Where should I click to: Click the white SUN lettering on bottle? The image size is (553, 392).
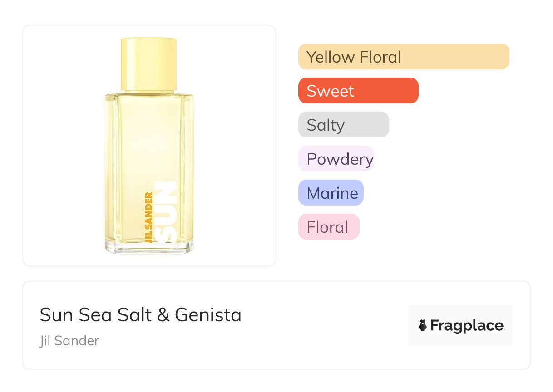[x=165, y=211]
